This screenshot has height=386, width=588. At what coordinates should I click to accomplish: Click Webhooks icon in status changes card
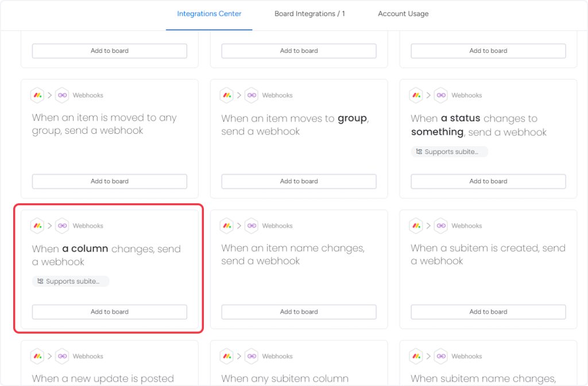coord(441,95)
